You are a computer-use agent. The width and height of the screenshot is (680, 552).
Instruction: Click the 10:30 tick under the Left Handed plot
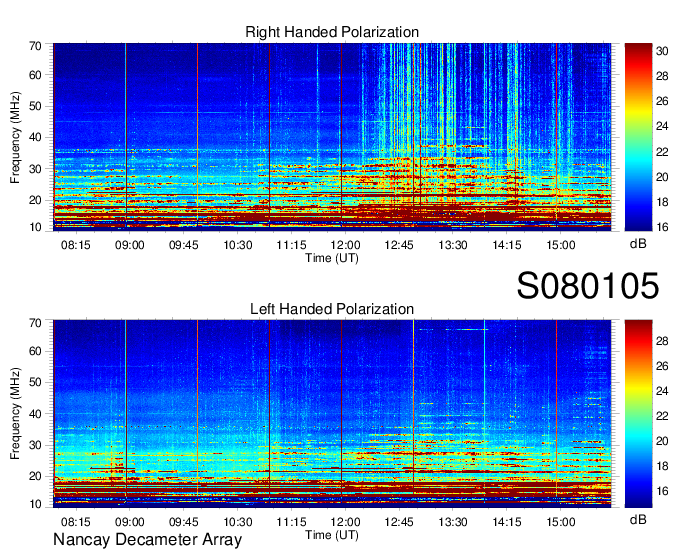point(238,522)
